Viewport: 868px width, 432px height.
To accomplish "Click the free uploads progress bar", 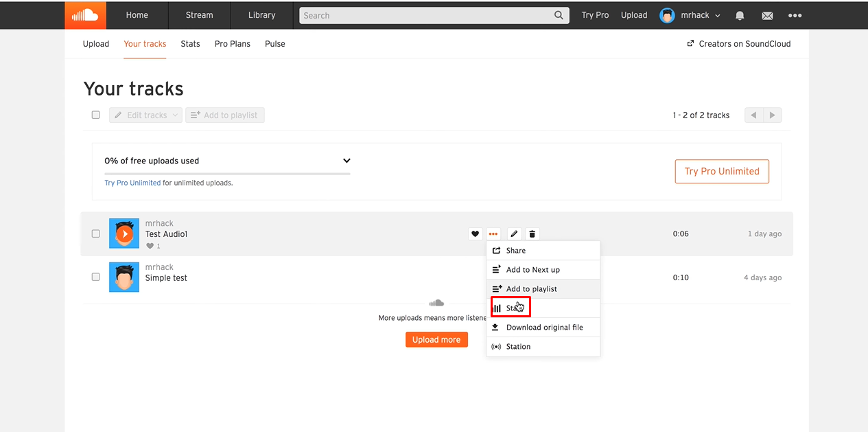I will [227, 174].
